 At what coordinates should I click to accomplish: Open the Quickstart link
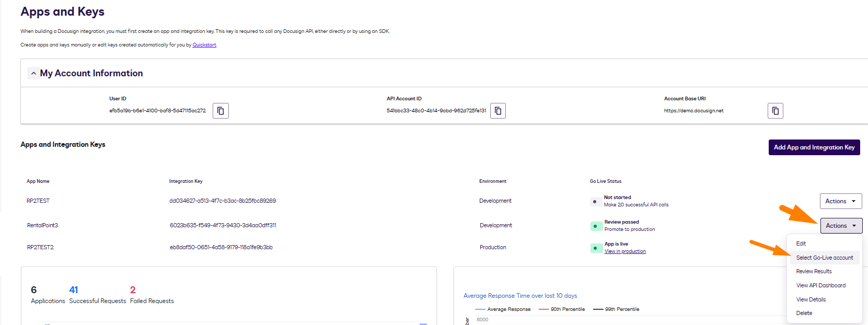[x=204, y=45]
